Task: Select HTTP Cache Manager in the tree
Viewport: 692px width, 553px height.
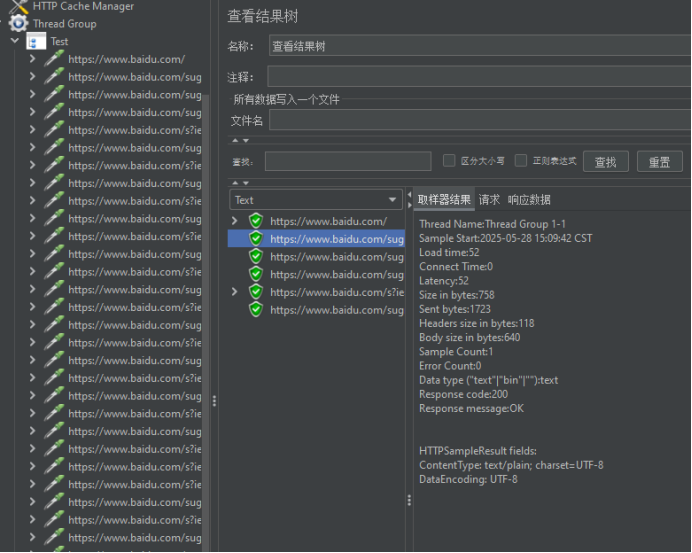Action: [x=83, y=6]
